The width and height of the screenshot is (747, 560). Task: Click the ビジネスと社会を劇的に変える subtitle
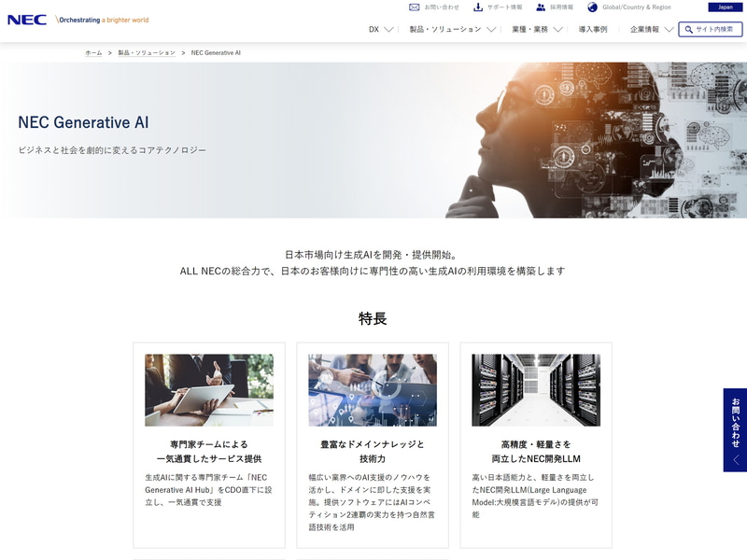112,150
